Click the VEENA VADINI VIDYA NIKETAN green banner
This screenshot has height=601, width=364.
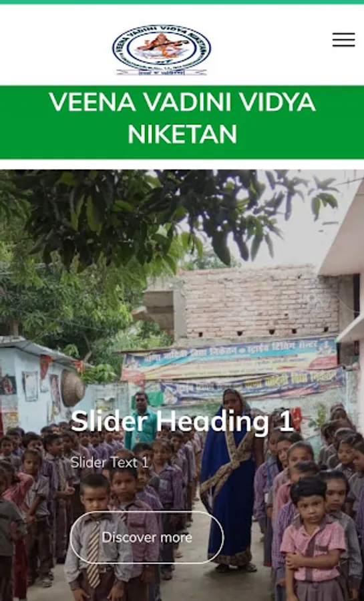(x=182, y=122)
